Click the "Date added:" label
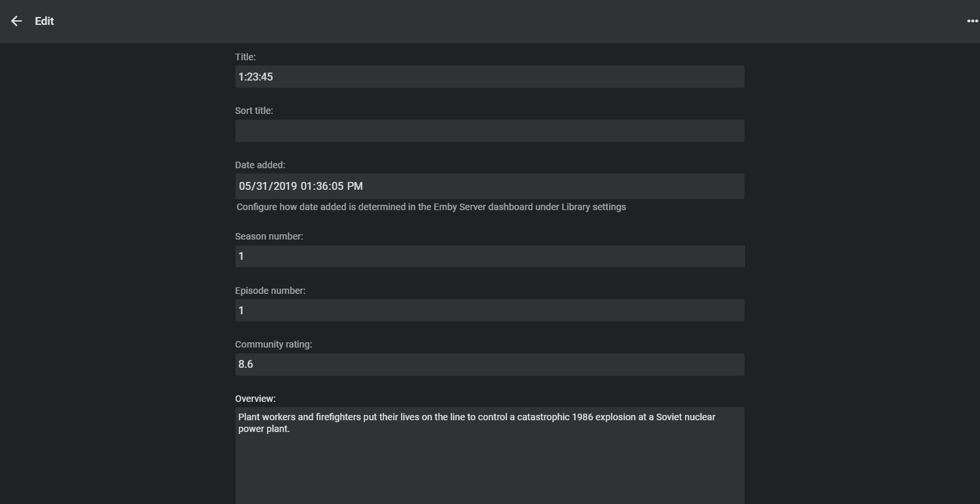The width and height of the screenshot is (980, 504). click(x=260, y=165)
